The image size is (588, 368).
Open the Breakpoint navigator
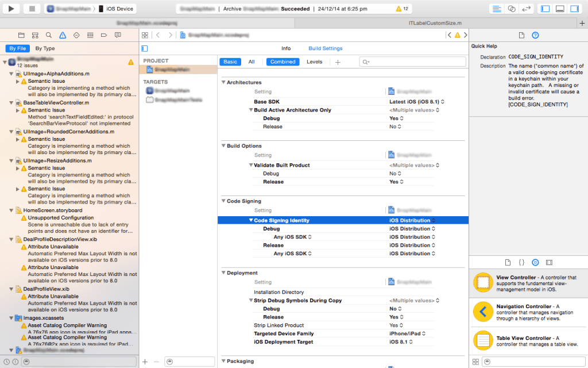(104, 35)
